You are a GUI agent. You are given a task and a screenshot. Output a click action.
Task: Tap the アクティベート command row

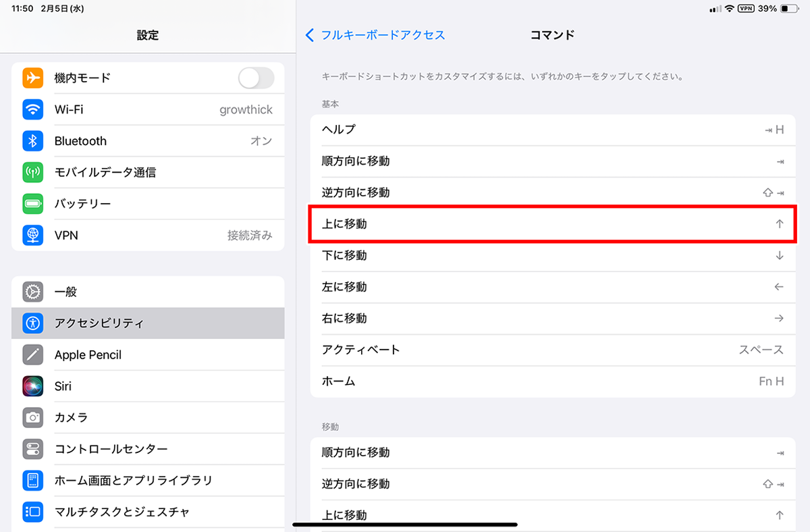(x=552, y=350)
